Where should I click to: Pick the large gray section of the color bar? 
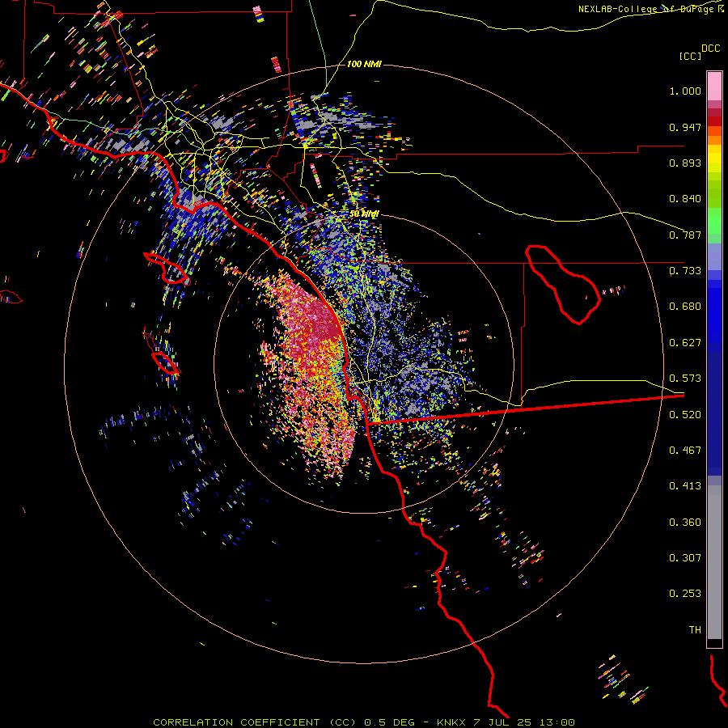click(714, 562)
